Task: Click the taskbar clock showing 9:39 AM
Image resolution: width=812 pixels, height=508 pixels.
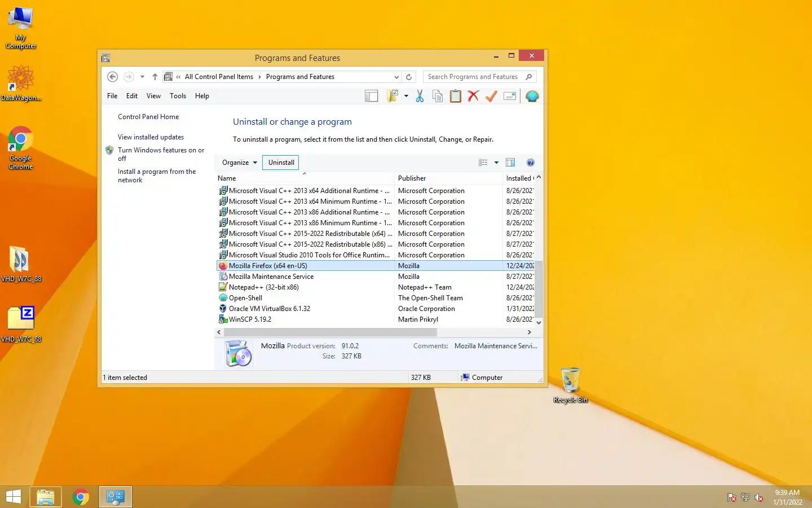Action: [787, 497]
